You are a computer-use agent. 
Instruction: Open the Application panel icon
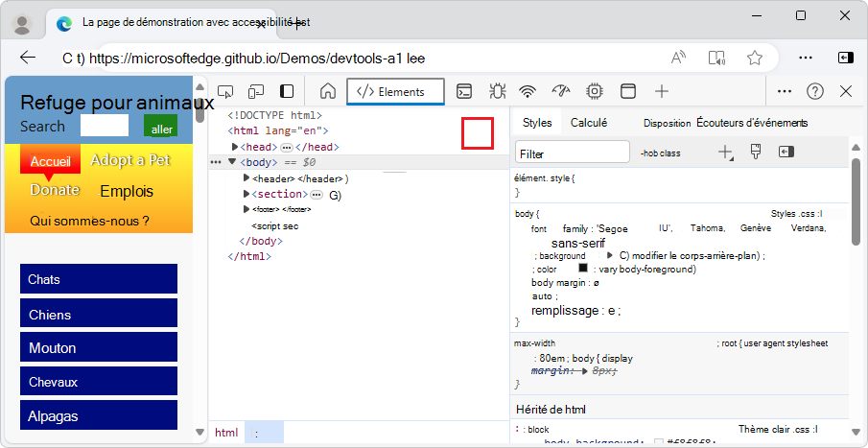tap(628, 91)
